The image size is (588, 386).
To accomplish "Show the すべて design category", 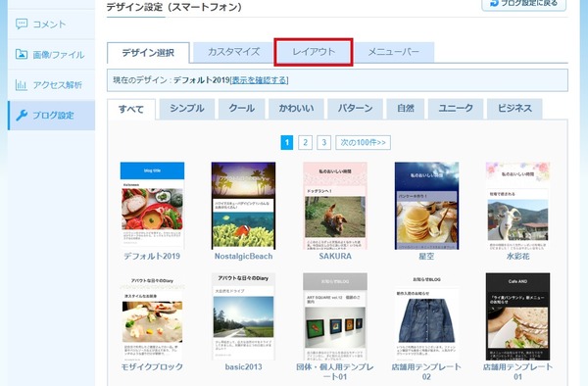I will tap(131, 110).
